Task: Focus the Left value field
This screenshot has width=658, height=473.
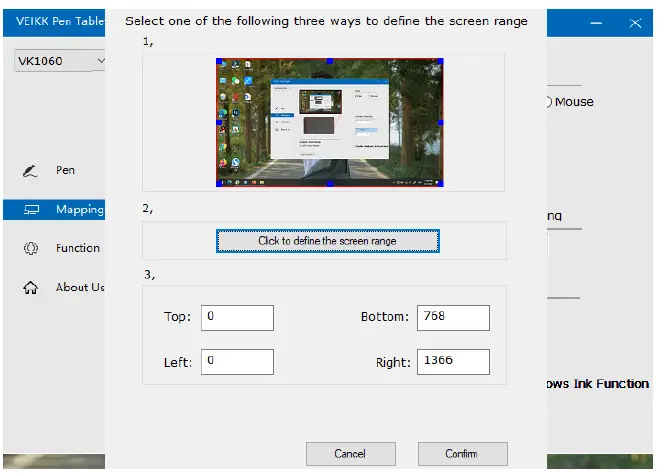Action: (x=237, y=362)
